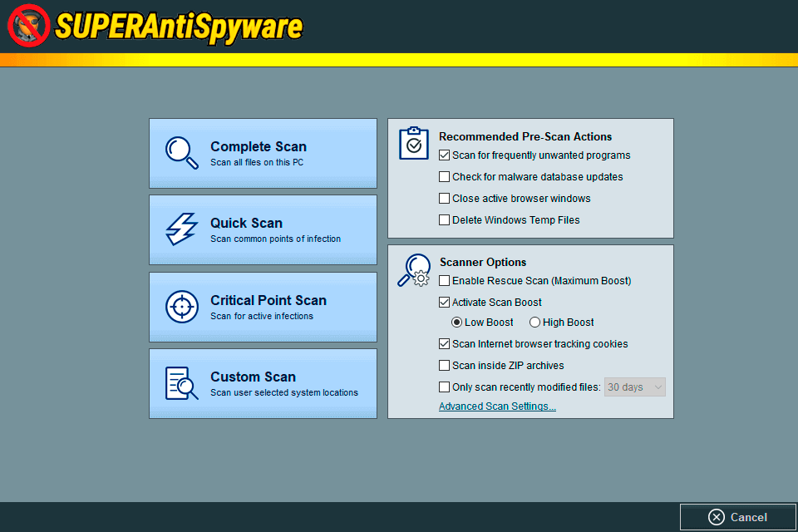Image resolution: width=798 pixels, height=532 pixels.
Task: Select the High Boost radio button
Action: point(534,323)
